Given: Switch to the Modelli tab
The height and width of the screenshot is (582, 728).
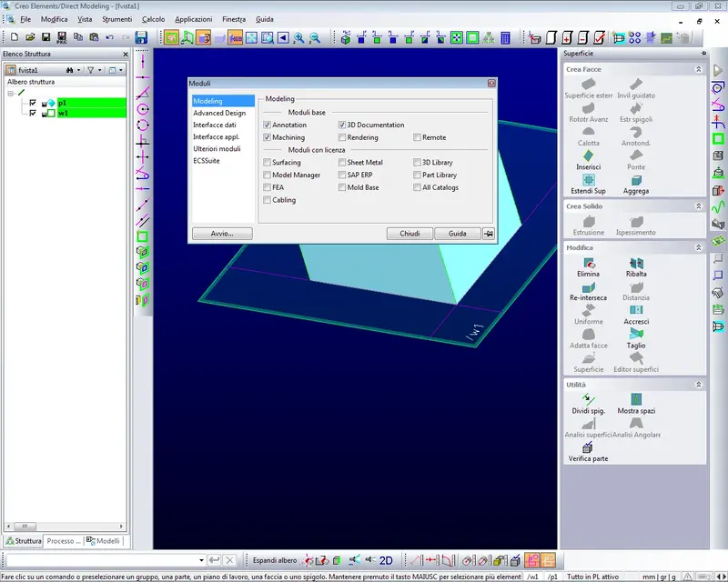Looking at the screenshot, I should coord(103,541).
